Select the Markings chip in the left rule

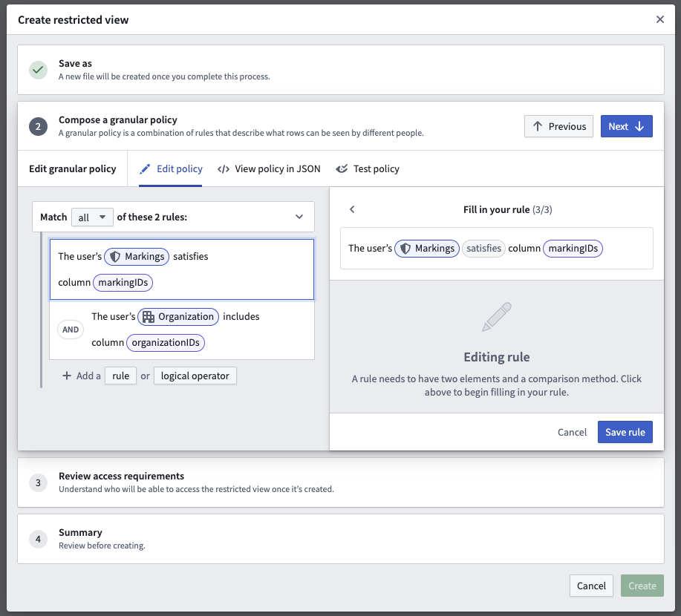[x=137, y=257]
